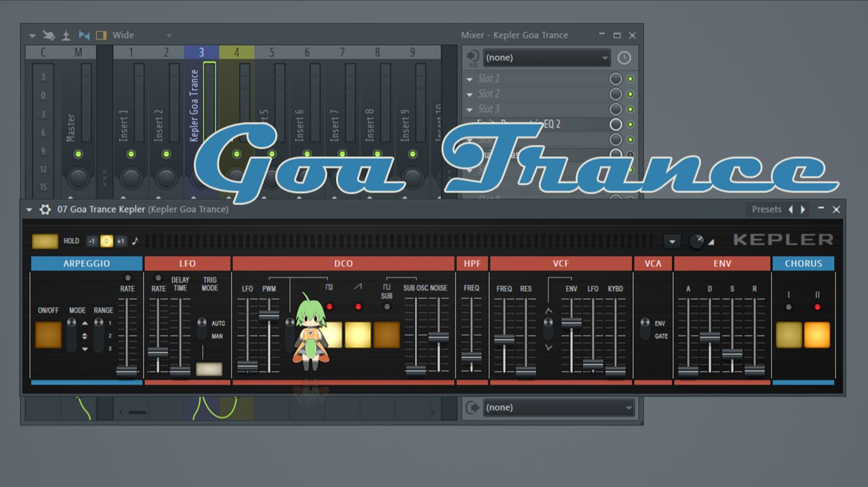This screenshot has height=487, width=868.
Task: Open the Kepler plugin window menu arrow
Action: (x=29, y=210)
